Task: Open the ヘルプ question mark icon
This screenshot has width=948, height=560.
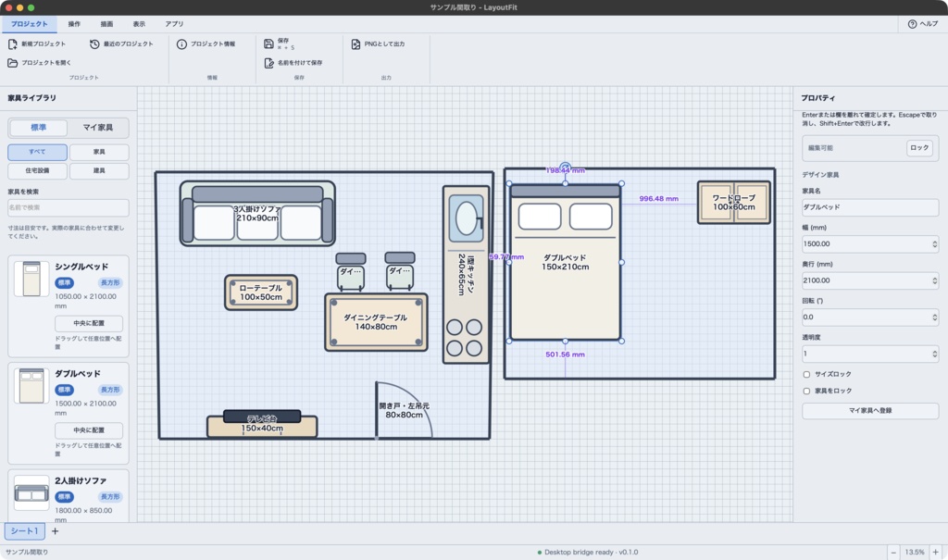Action: (912, 24)
